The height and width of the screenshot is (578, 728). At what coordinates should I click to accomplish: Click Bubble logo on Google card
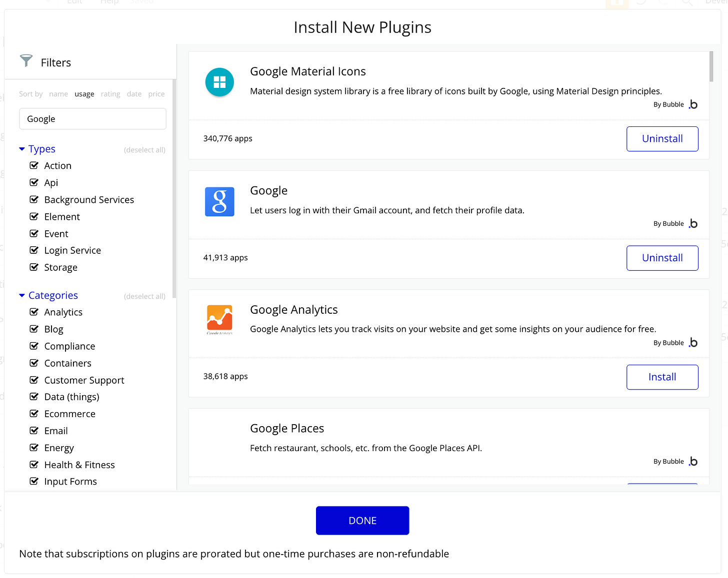click(x=693, y=223)
